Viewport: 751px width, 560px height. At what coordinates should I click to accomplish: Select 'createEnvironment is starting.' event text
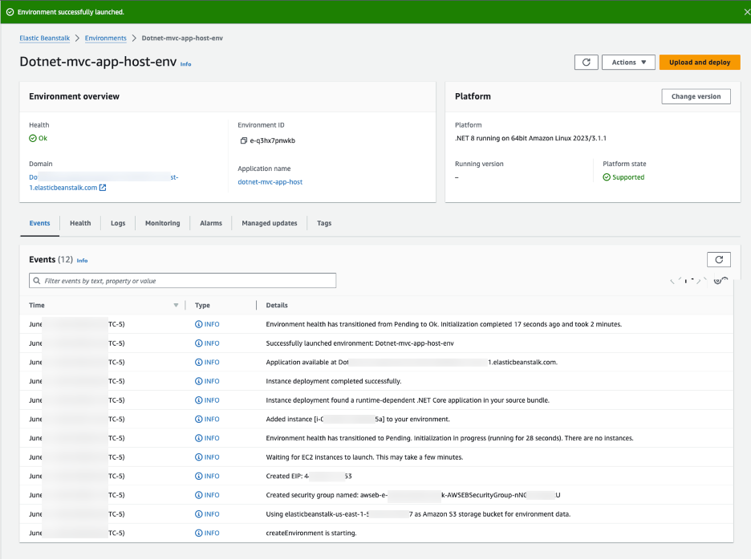[x=311, y=534]
